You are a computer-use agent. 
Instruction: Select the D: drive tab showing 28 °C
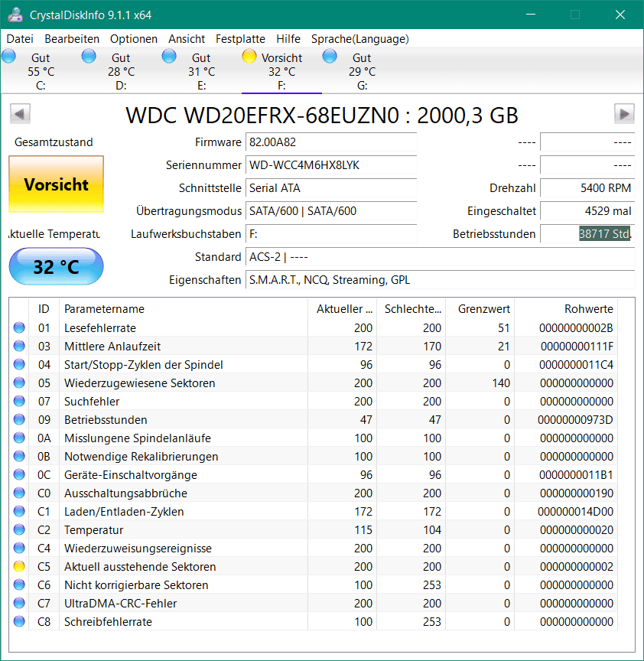[x=121, y=71]
